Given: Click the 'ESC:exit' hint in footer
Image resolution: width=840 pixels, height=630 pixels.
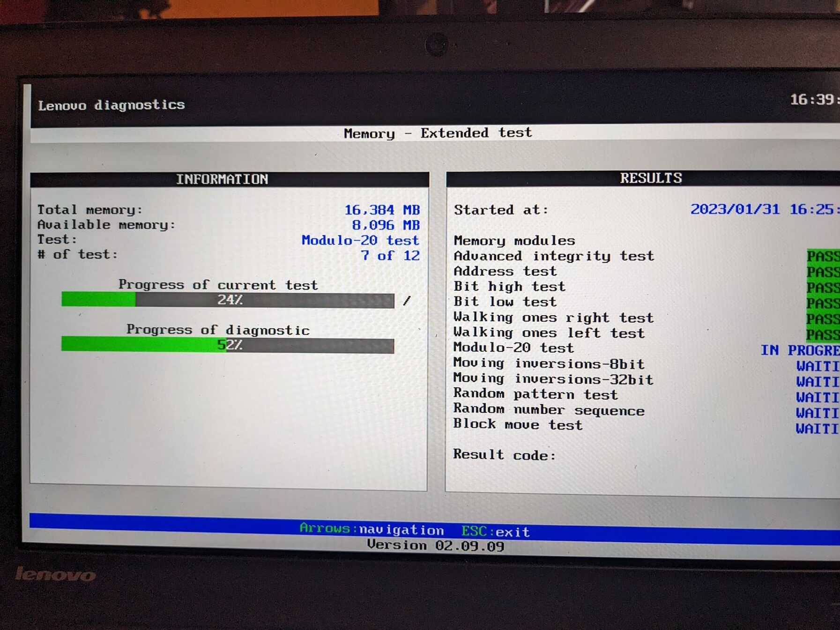Looking at the screenshot, I should [496, 531].
